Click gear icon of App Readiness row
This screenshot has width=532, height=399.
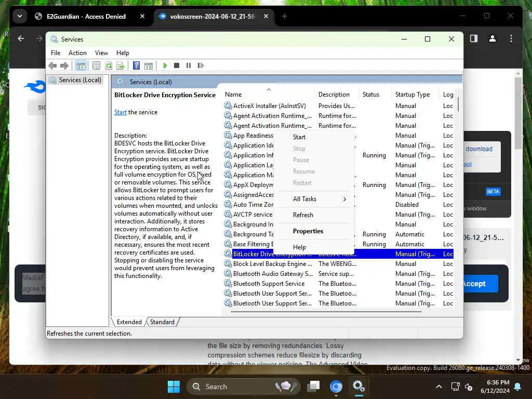pyautogui.click(x=228, y=136)
